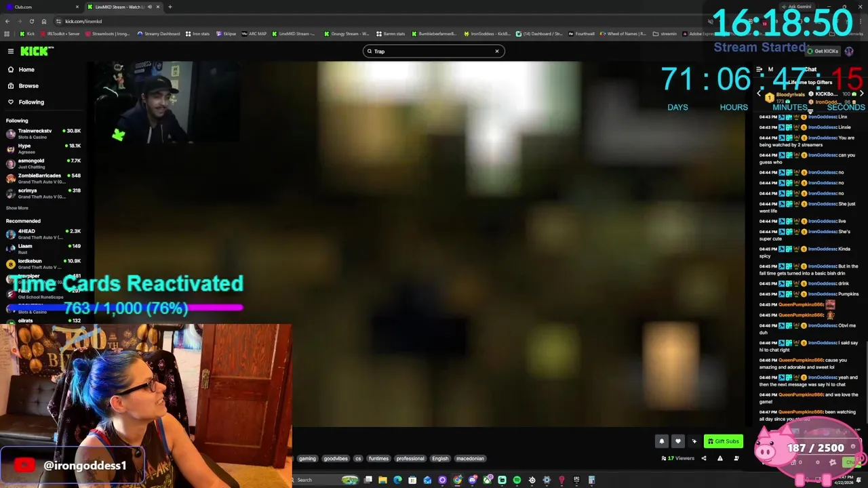The height and width of the screenshot is (488, 868).
Task: Open Google Chrome from taskbar
Action: [x=457, y=480]
